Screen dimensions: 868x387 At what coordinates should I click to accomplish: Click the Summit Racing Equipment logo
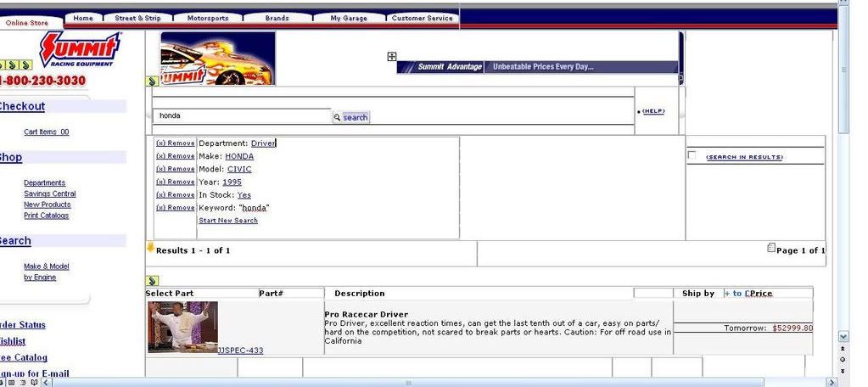81,51
